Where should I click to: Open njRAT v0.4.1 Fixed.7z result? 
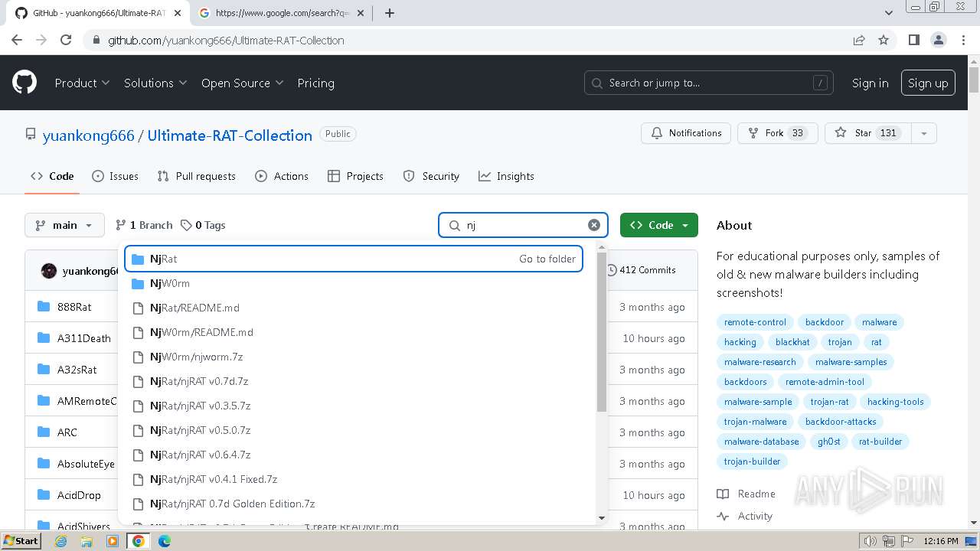(x=354, y=479)
